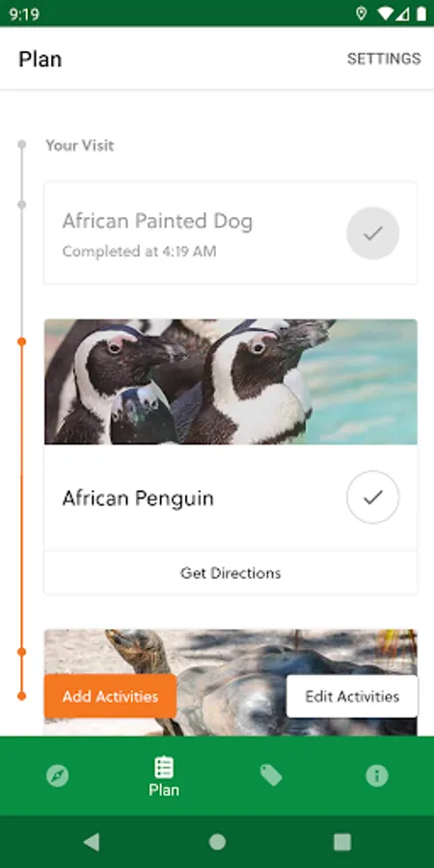
Task: Click the orange timeline dot beside penguin card
Action: coord(21,341)
